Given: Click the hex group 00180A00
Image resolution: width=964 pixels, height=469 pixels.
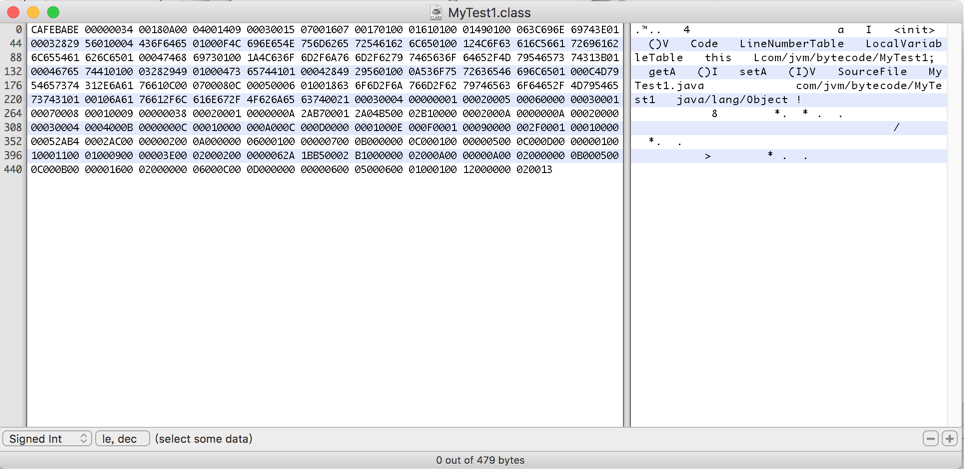Looking at the screenshot, I should coord(163,30).
